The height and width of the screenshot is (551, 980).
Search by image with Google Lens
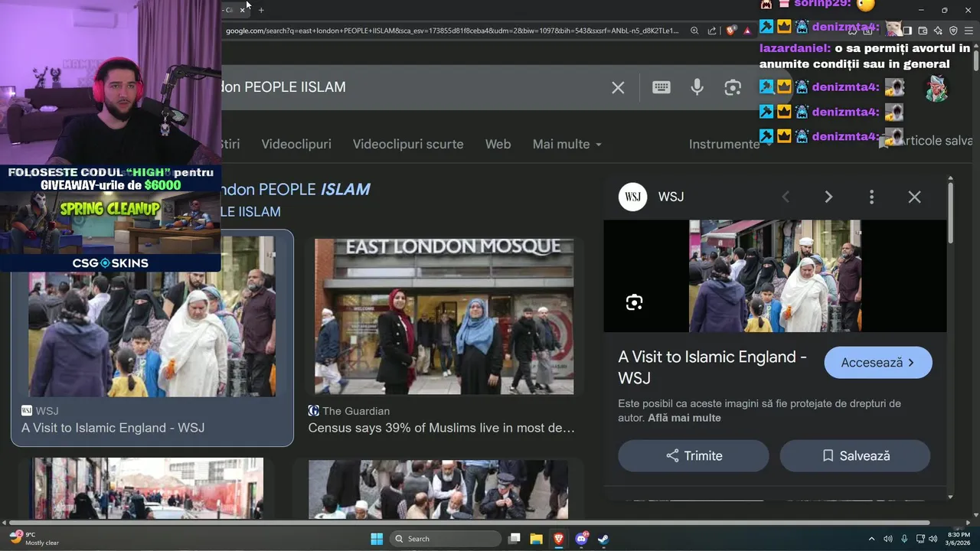(733, 87)
